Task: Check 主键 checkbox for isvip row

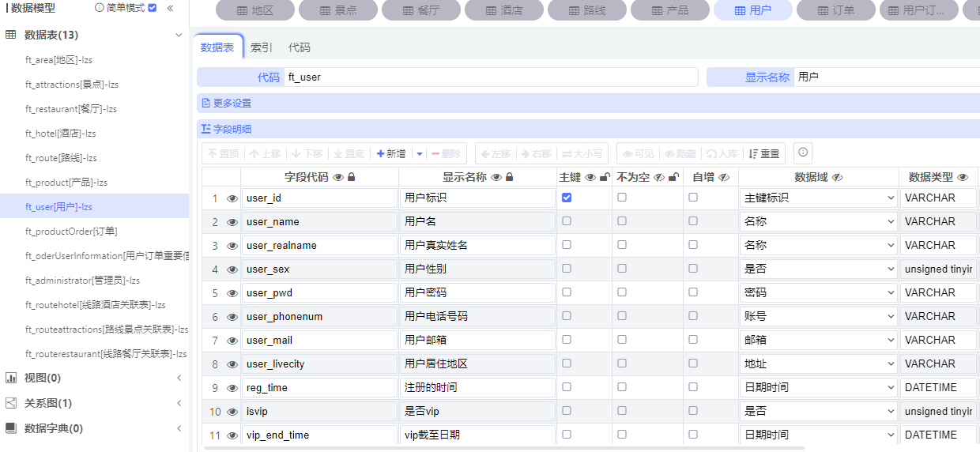Action: pyautogui.click(x=567, y=411)
